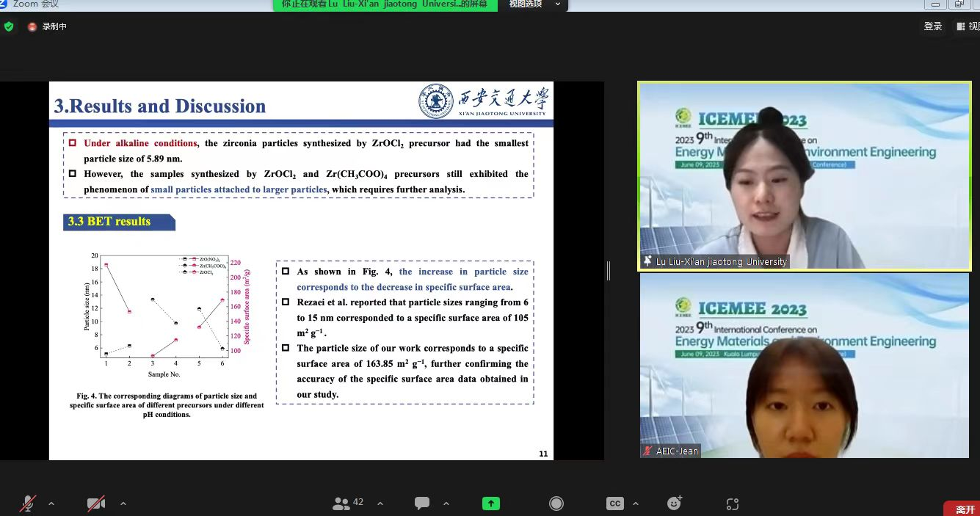Expand the caret next to participants

click(380, 504)
